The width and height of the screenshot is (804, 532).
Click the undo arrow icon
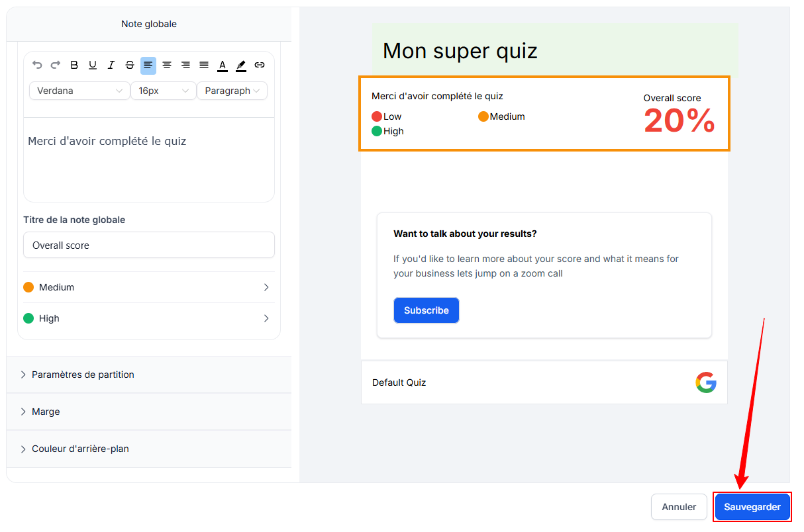(37, 65)
